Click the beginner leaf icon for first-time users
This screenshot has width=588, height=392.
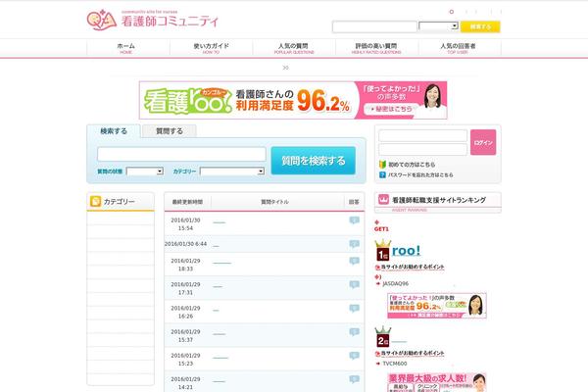pyautogui.click(x=380, y=164)
